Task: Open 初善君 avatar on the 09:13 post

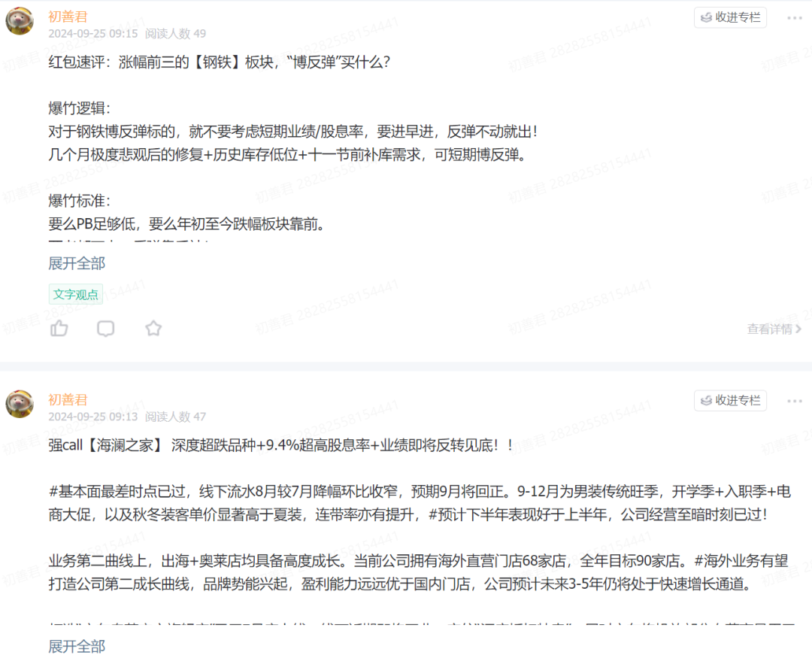Action: coord(20,404)
